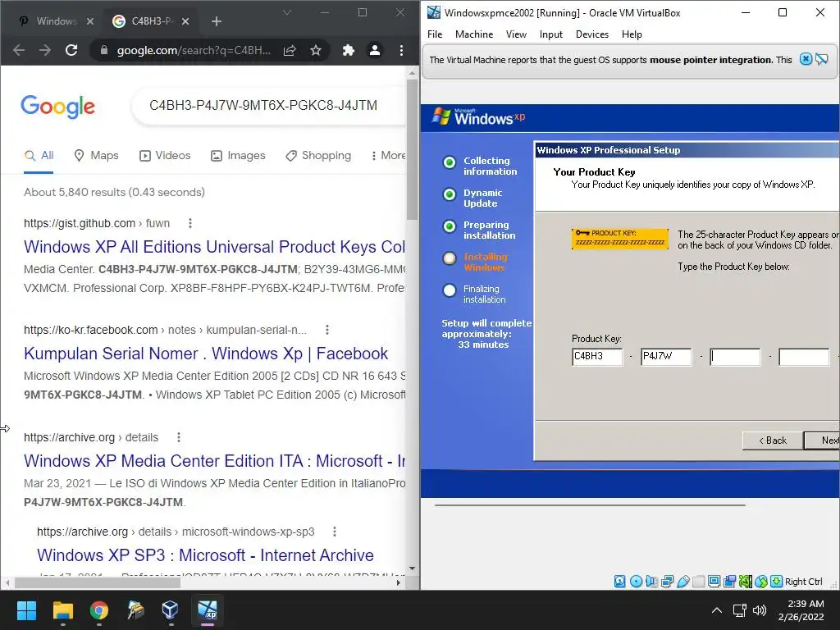Screen dimensions: 840x630
Task: Click the fourth empty product key field
Action: (804, 356)
